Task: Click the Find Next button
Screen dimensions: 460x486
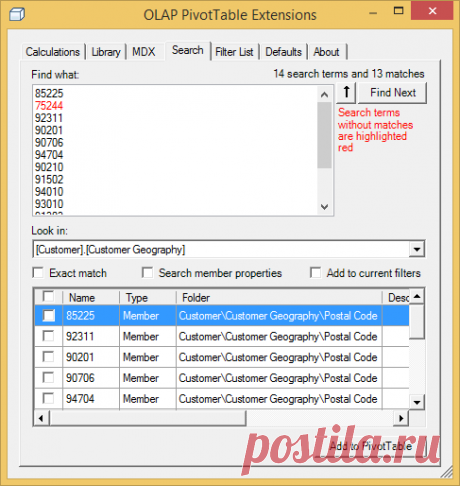Action: pyautogui.click(x=393, y=92)
